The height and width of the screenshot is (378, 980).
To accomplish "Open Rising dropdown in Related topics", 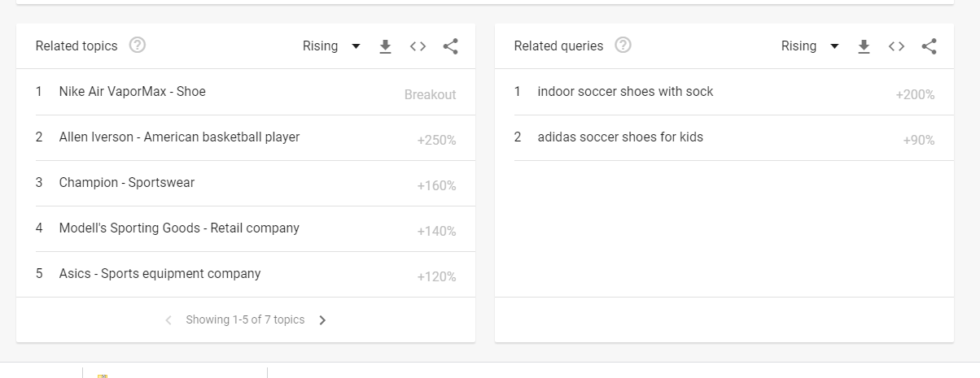I will click(331, 46).
